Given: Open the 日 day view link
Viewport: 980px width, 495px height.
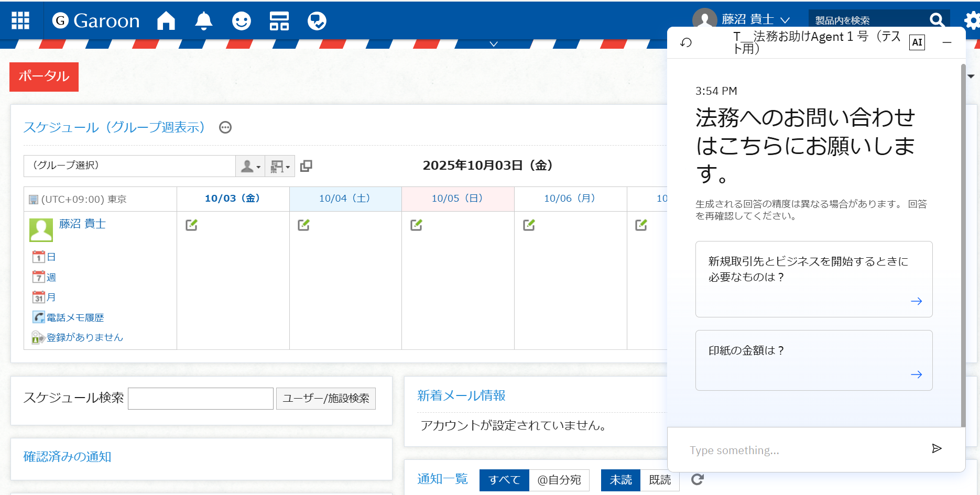Looking at the screenshot, I should click(51, 257).
